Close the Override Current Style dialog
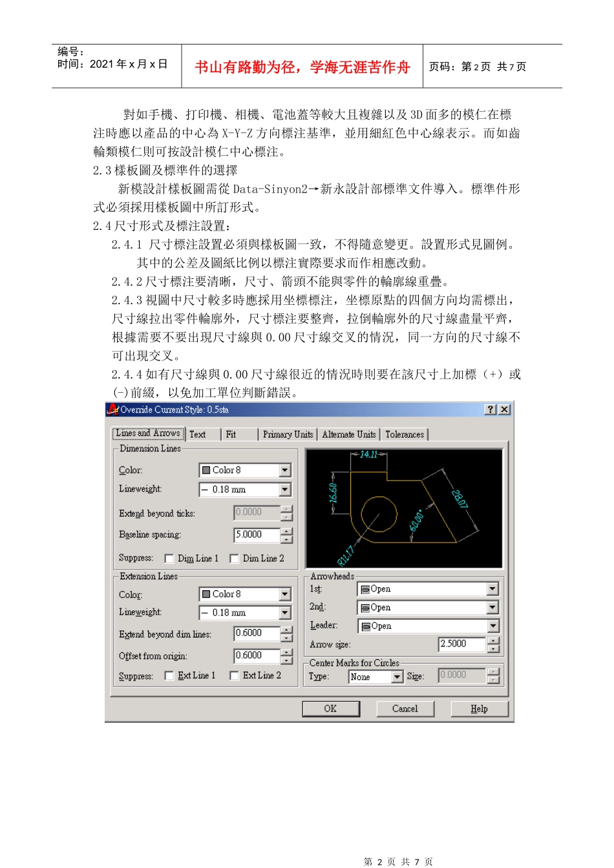The image size is (614, 868). click(x=504, y=409)
